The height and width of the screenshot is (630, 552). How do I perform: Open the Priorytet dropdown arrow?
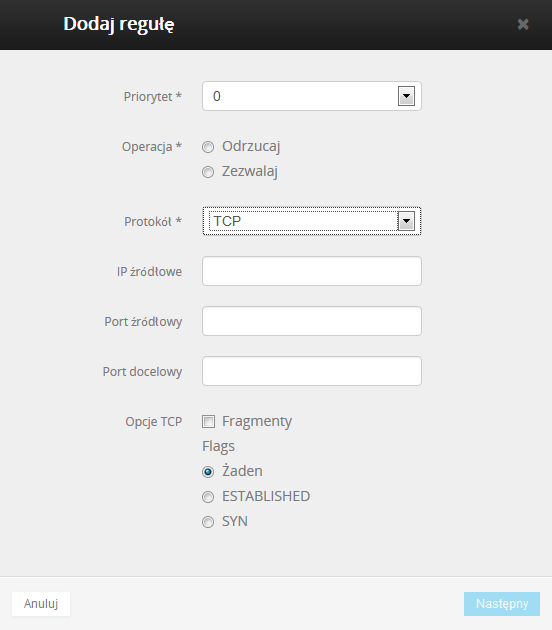406,96
